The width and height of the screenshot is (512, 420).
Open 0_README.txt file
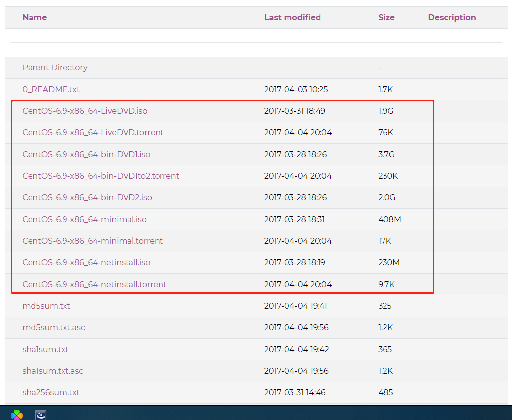(51, 89)
